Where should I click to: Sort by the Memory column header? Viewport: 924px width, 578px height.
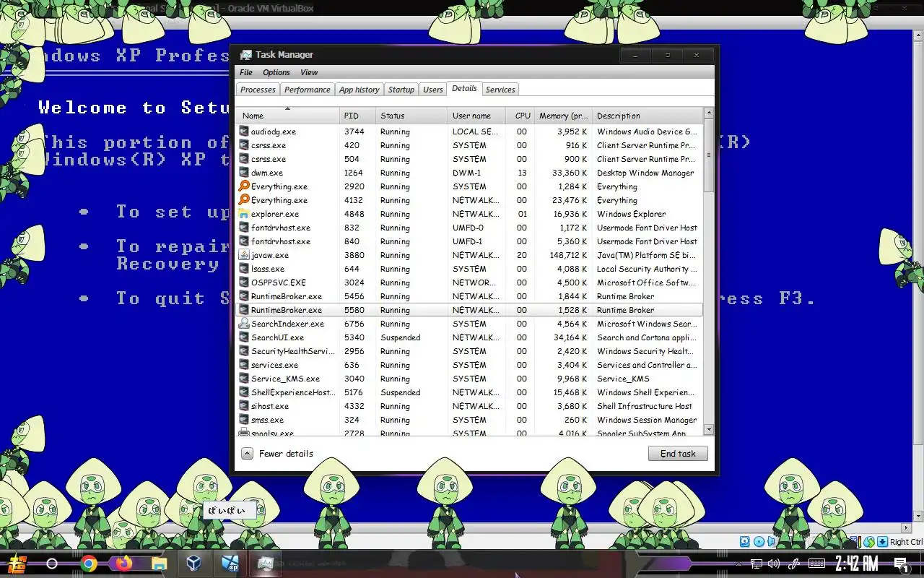563,116
